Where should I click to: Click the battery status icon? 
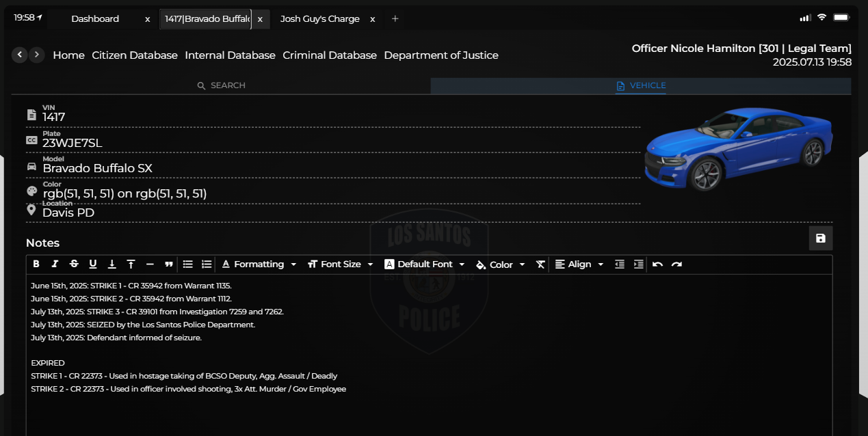841,17
